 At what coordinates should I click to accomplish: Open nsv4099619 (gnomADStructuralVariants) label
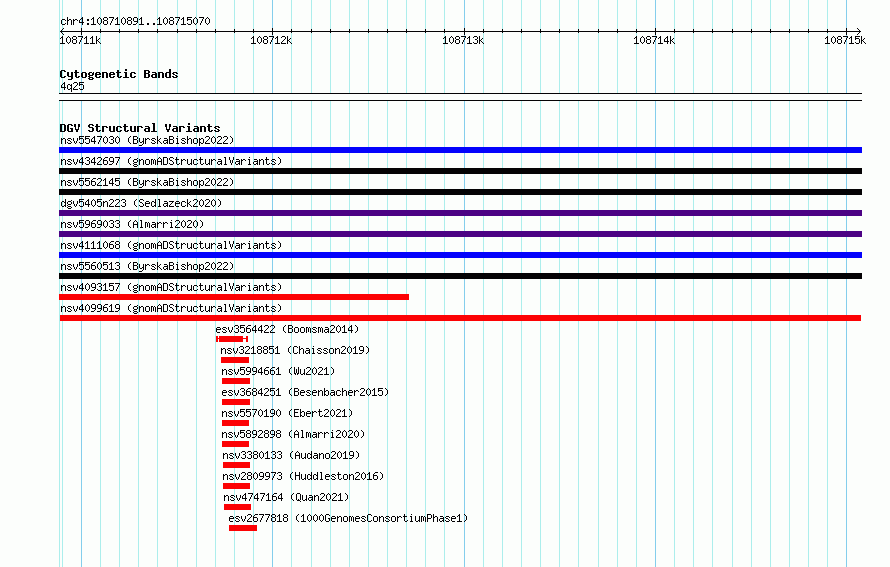tap(171, 308)
